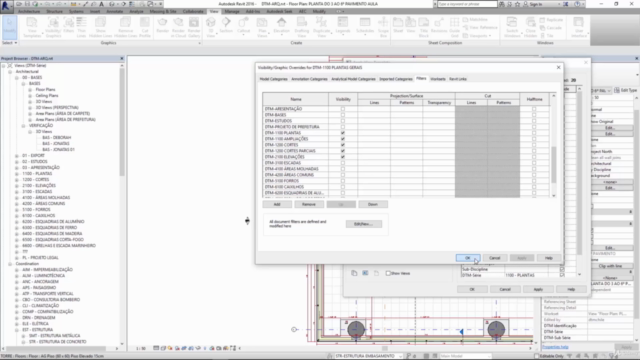Create a Drafting View
Screen dimensions: 640x360
click(302, 27)
